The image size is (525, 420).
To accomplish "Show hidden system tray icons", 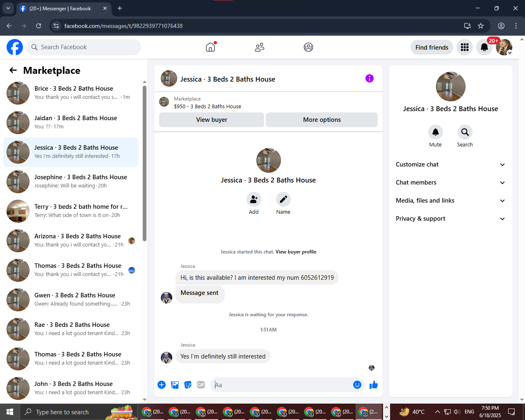I will point(437,412).
